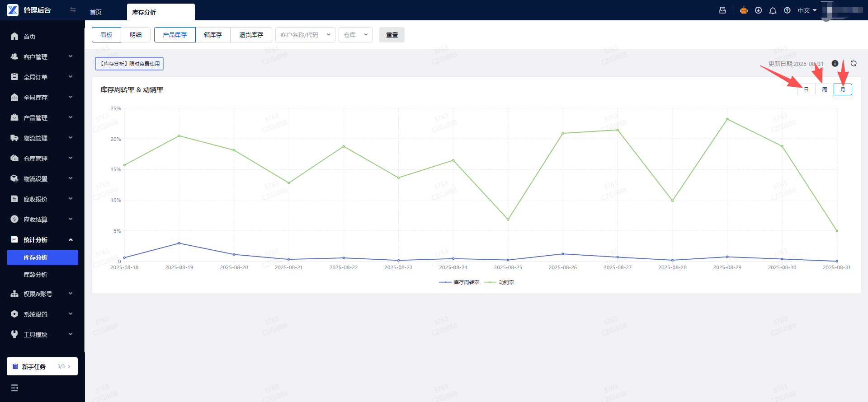Click the 客户管理 people icon
The image size is (868, 402).
point(14,56)
